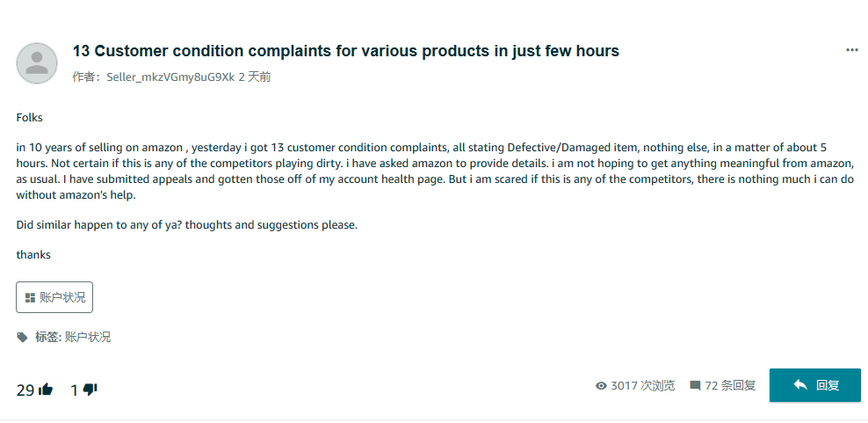The image size is (868, 423).
Task: Click the author's avatar icon
Action: click(37, 62)
